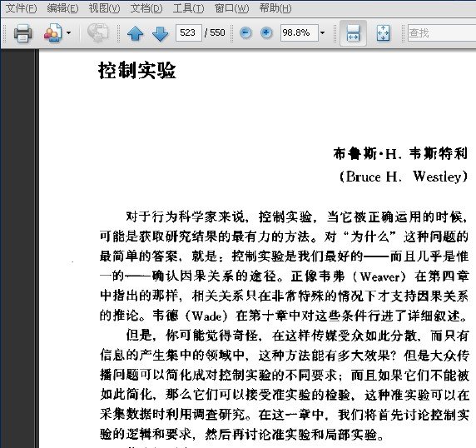Click the Print icon in toolbar
The height and width of the screenshot is (448, 476).
22,32
